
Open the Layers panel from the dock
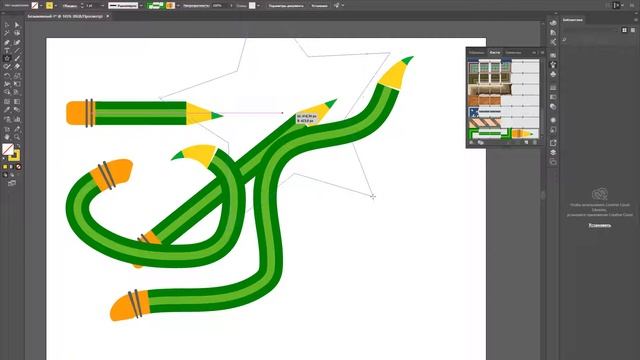point(553,152)
